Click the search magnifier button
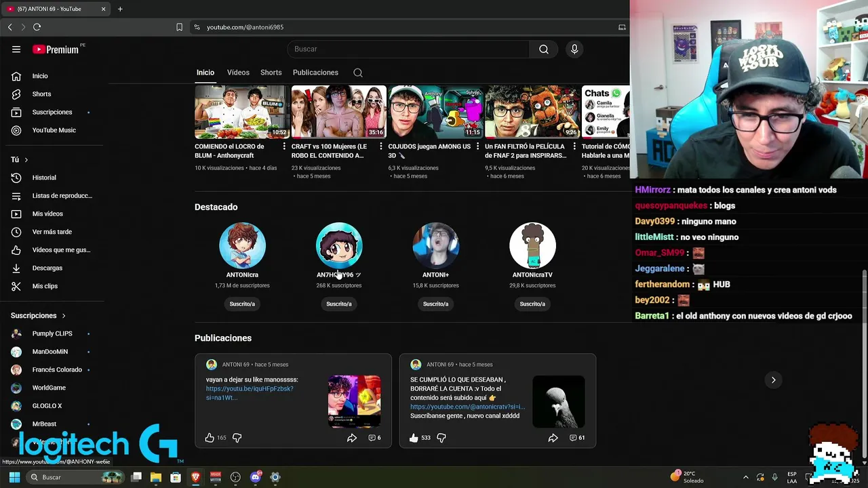This screenshot has height=488, width=868. 544,49
